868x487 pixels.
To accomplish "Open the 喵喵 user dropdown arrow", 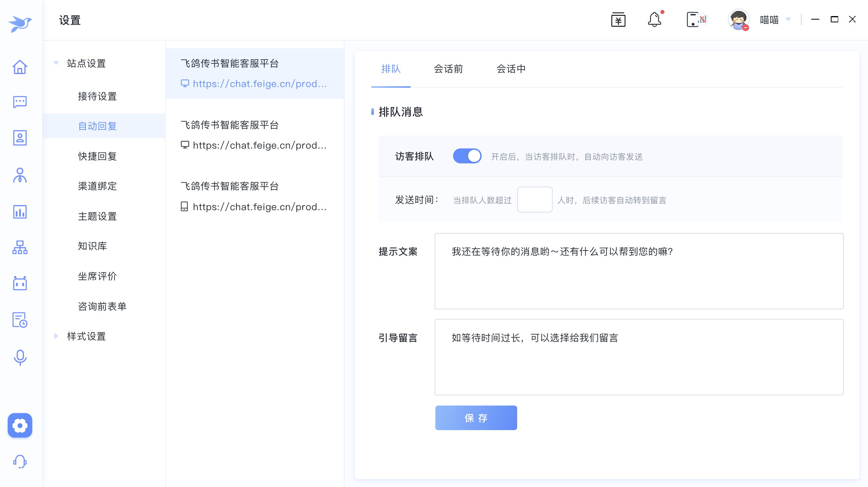I will (x=788, y=20).
